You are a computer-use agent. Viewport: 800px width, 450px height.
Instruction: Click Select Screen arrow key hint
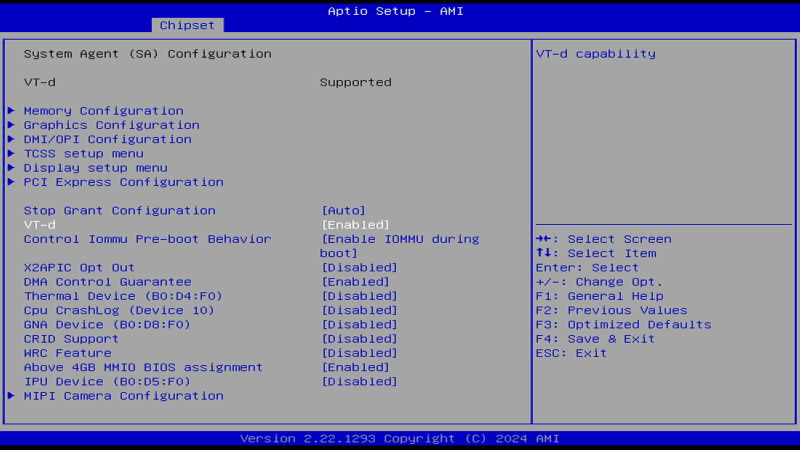[x=604, y=239]
